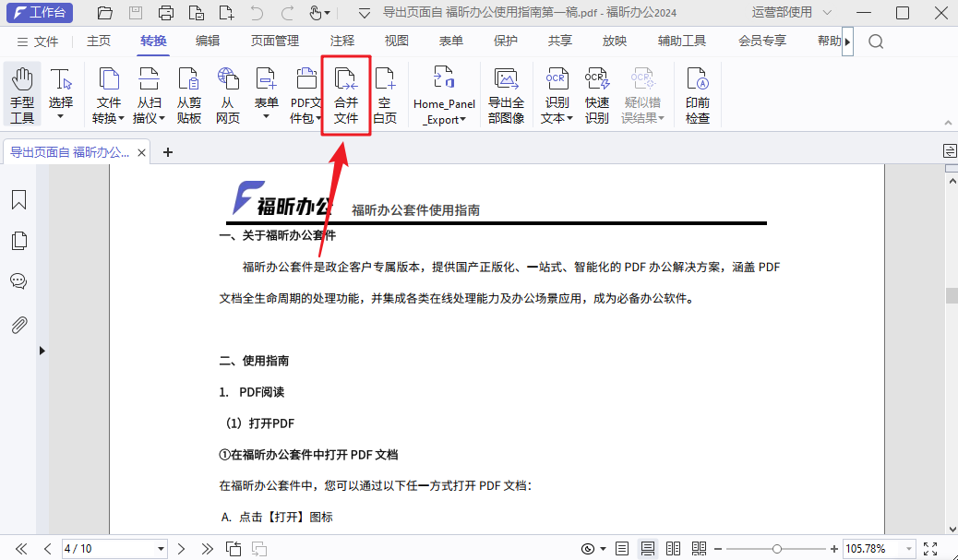Image resolution: width=958 pixels, height=560 pixels.
Task: Switch to single page view mode
Action: coord(622,549)
